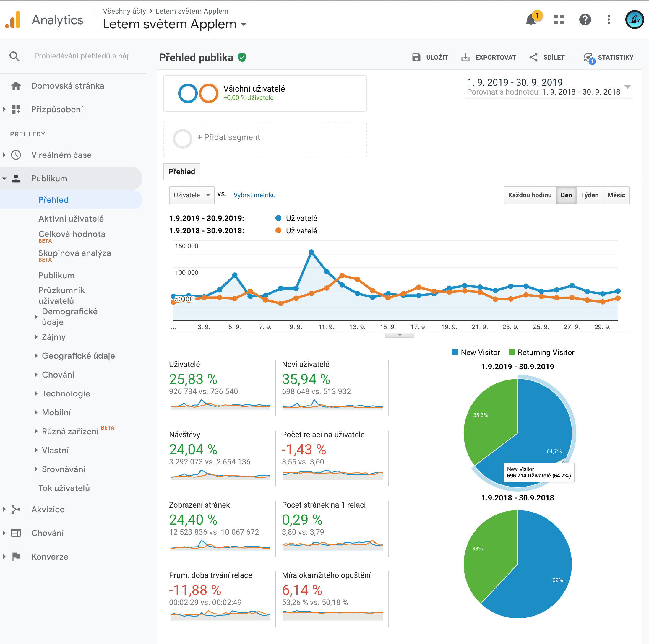Image resolution: width=649 pixels, height=644 pixels.
Task: Click the Save (Uložit) disk icon
Action: [x=416, y=57]
